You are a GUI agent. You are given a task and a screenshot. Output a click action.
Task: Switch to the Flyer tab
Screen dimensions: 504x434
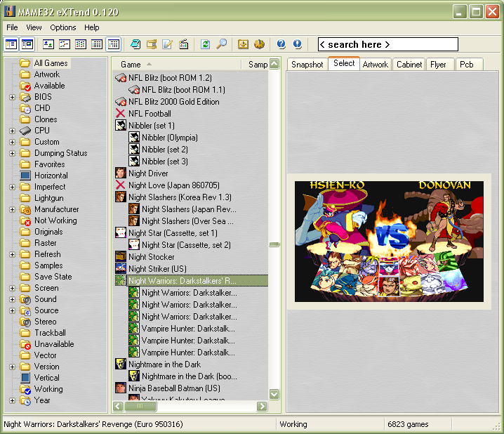[438, 64]
